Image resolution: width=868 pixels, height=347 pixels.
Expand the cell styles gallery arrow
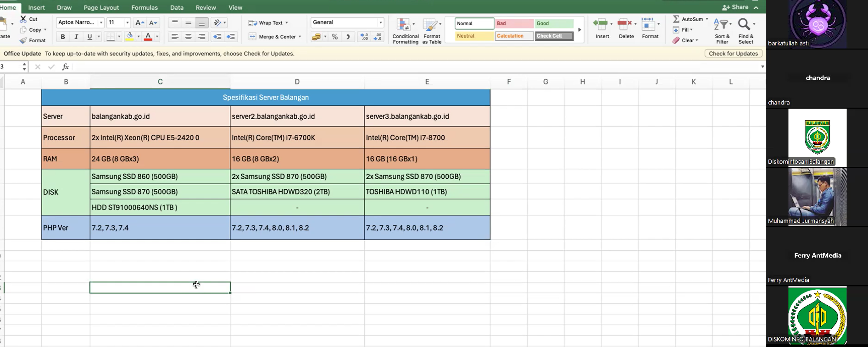579,30
